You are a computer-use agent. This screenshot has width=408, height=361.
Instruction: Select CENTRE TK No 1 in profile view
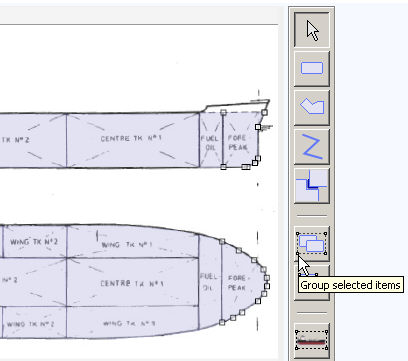tap(133, 140)
